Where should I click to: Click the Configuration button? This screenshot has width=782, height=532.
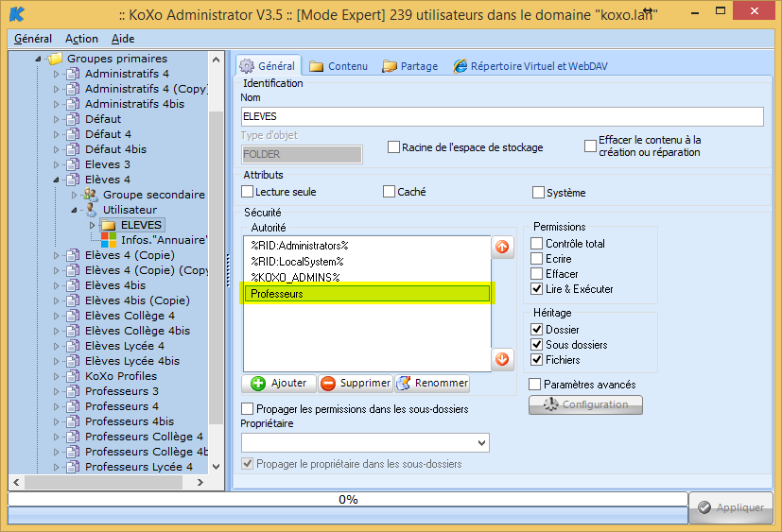click(x=585, y=404)
